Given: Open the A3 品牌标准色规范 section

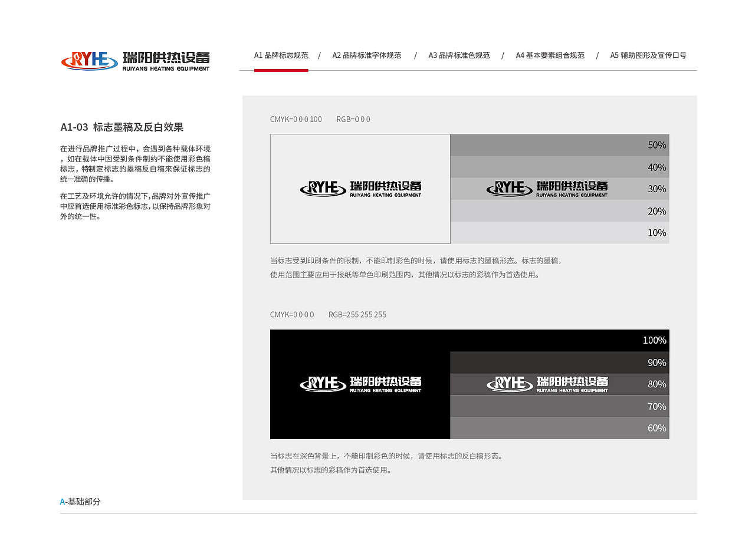Looking at the screenshot, I should [459, 55].
